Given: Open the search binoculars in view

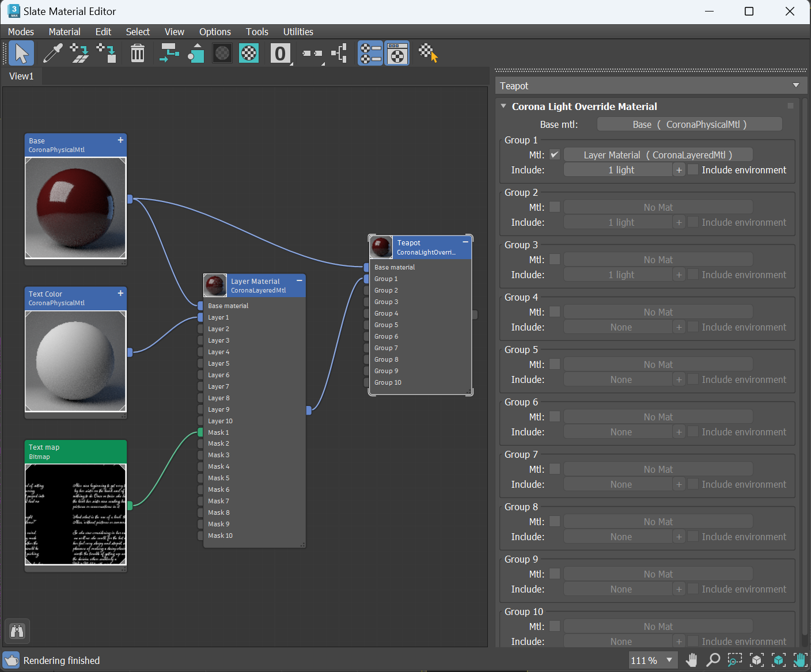Looking at the screenshot, I should 17,632.
